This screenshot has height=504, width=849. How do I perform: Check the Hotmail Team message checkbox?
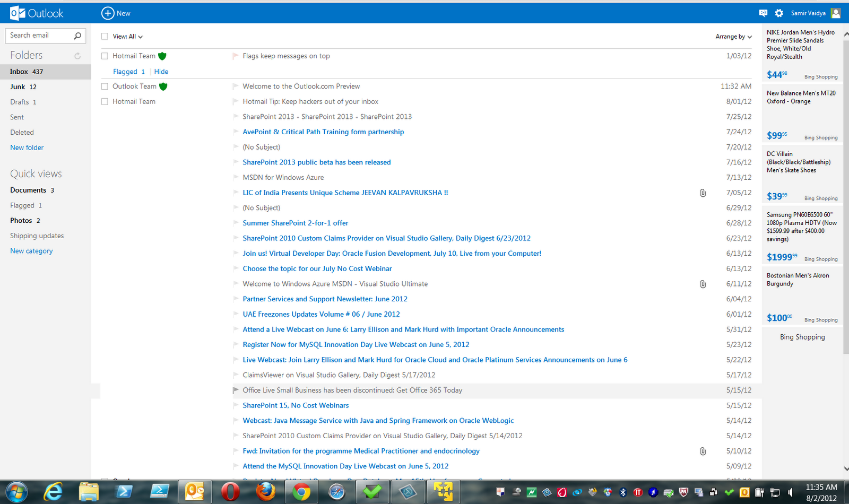104,56
